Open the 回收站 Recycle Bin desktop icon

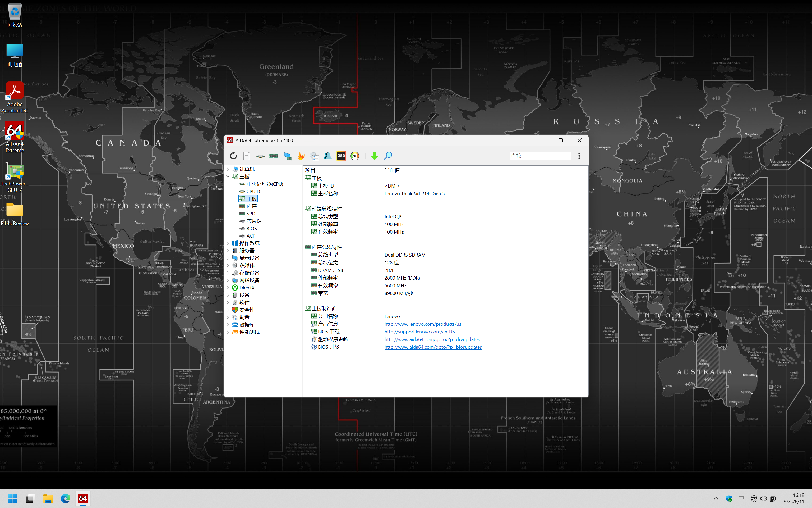[x=15, y=15]
